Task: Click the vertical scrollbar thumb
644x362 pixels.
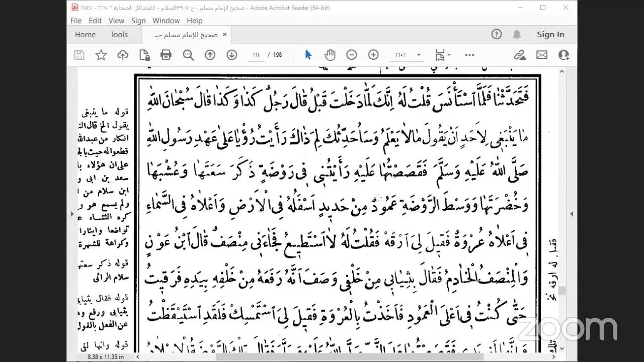Action: point(562,290)
